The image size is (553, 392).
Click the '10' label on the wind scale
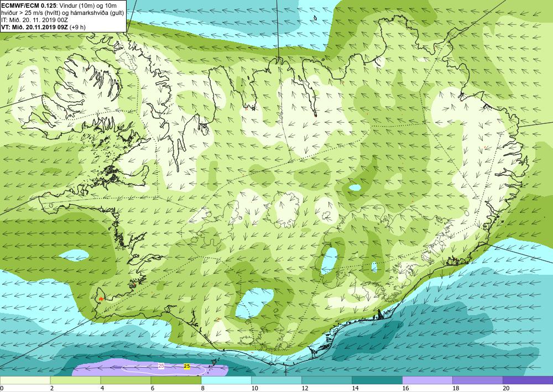point(254,389)
